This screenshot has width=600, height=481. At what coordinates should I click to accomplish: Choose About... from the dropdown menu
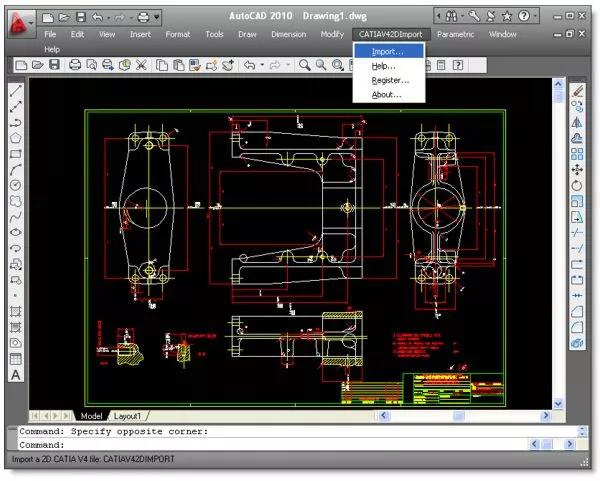pyautogui.click(x=389, y=95)
